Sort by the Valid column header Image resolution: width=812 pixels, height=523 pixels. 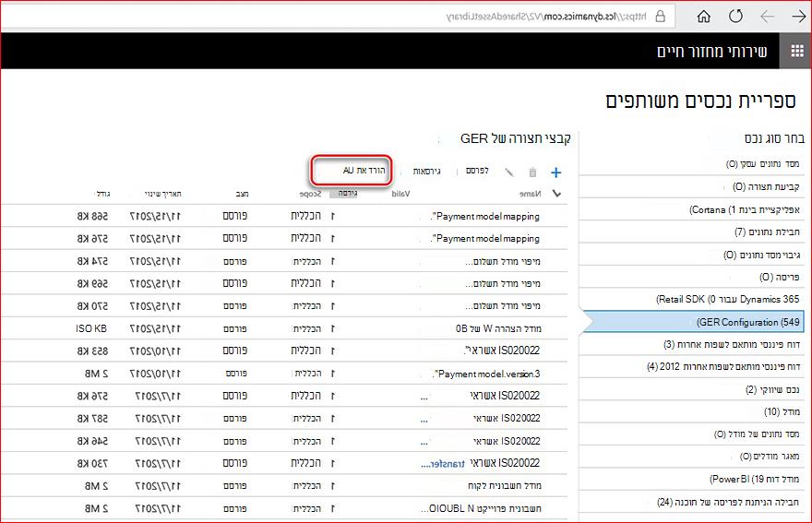pyautogui.click(x=400, y=194)
